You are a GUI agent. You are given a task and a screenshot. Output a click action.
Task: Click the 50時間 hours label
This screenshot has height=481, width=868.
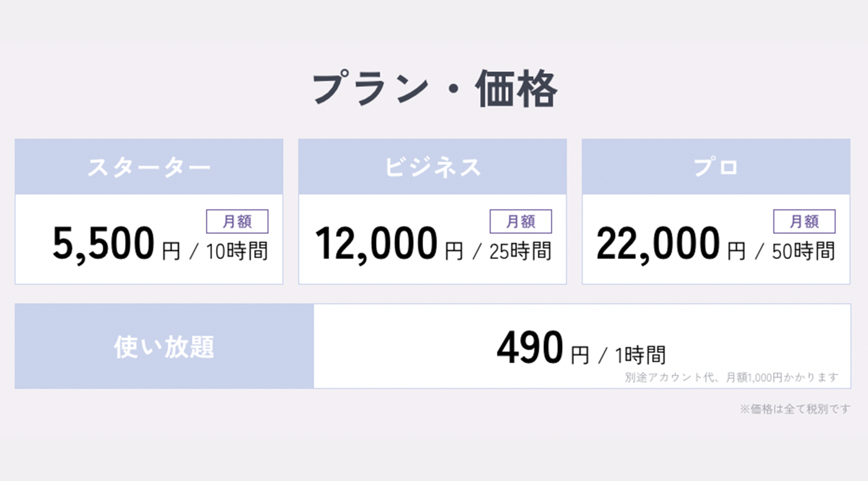[803, 251]
